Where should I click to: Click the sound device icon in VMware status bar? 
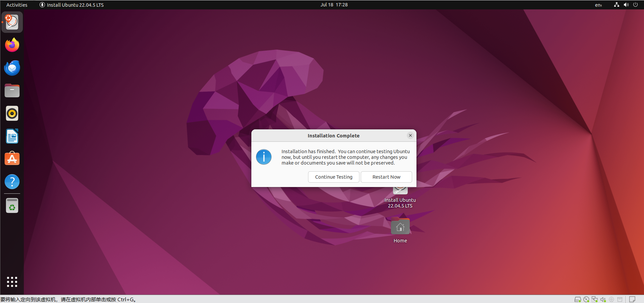(603, 299)
